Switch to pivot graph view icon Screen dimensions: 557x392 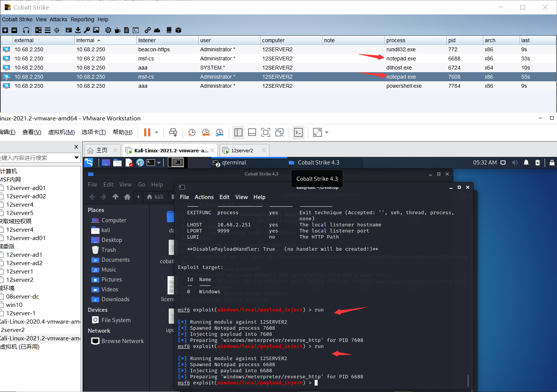38,30
